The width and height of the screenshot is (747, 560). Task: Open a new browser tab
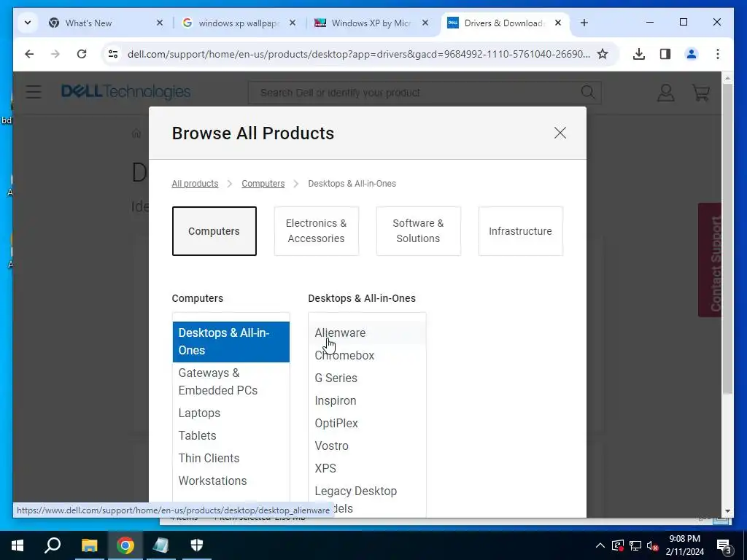tap(584, 23)
